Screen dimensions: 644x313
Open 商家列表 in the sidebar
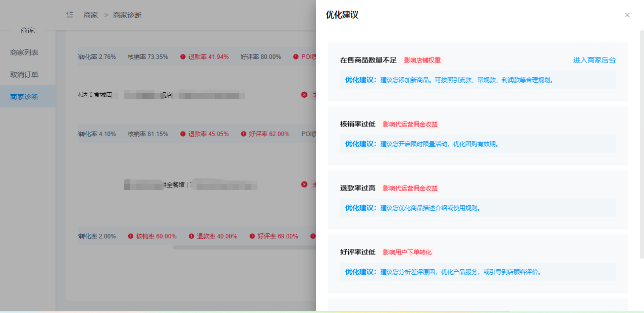coord(24,52)
